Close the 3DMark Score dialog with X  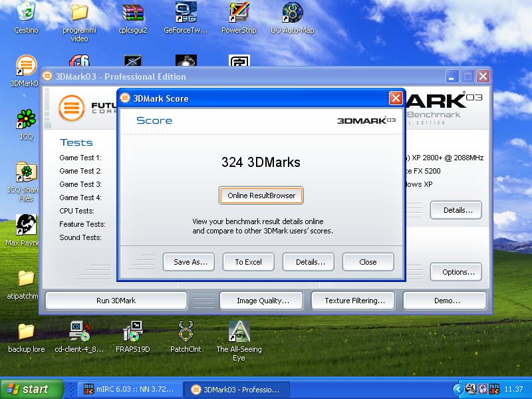point(396,98)
